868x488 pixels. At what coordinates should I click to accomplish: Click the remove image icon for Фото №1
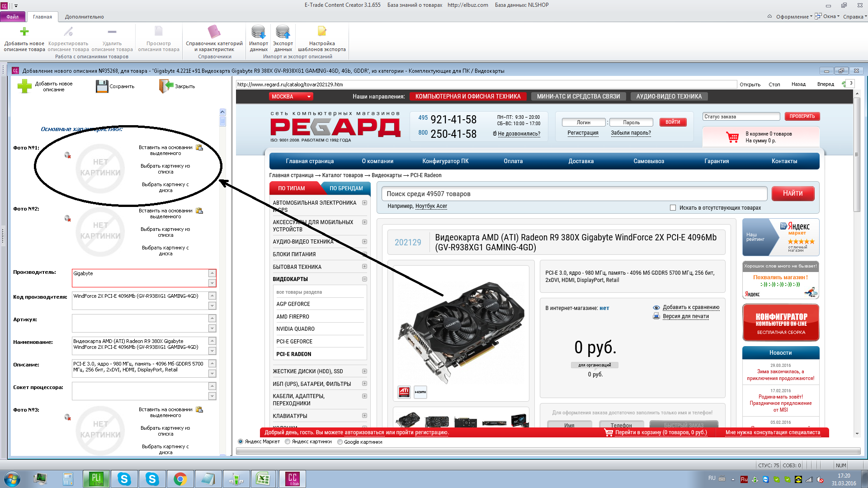click(68, 155)
